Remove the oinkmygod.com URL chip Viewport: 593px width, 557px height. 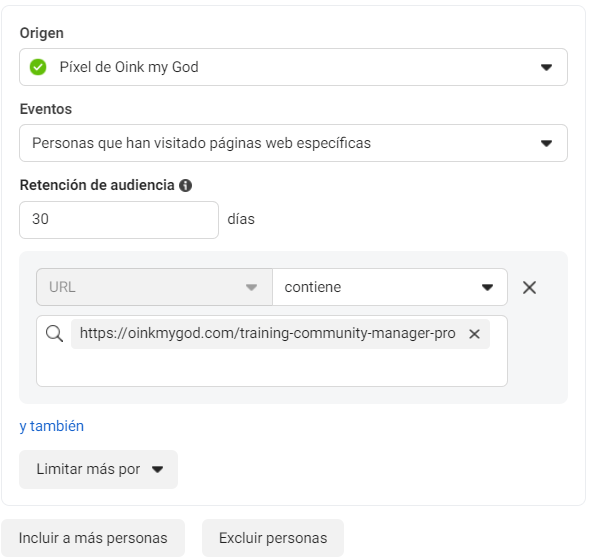tap(474, 334)
